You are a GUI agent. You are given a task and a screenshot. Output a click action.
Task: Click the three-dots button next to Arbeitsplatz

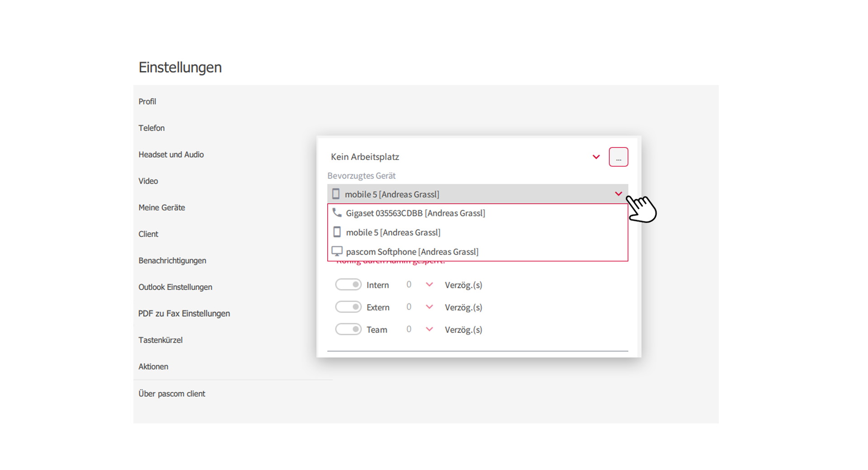[x=618, y=157]
